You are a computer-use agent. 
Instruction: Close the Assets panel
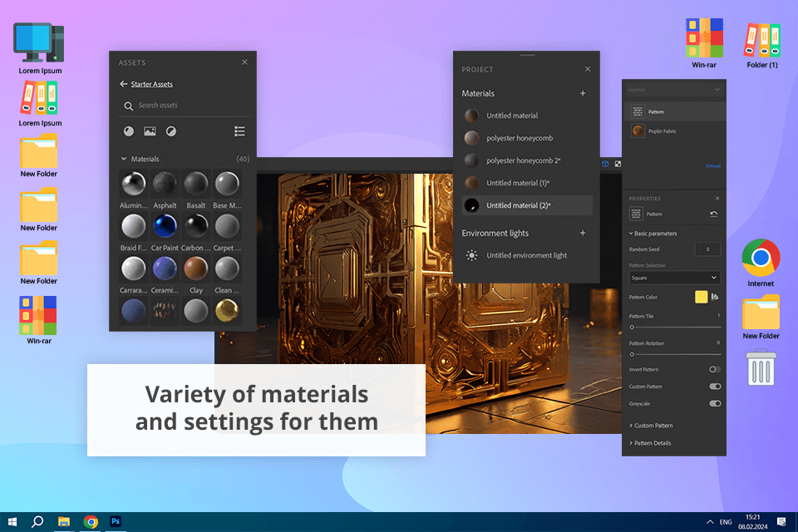(244, 62)
